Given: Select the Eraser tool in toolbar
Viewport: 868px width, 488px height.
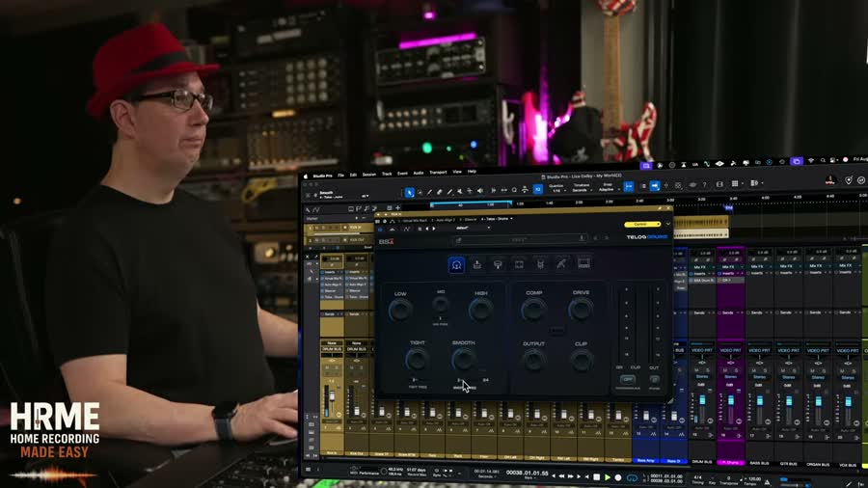Looking at the screenshot, I should [x=440, y=191].
